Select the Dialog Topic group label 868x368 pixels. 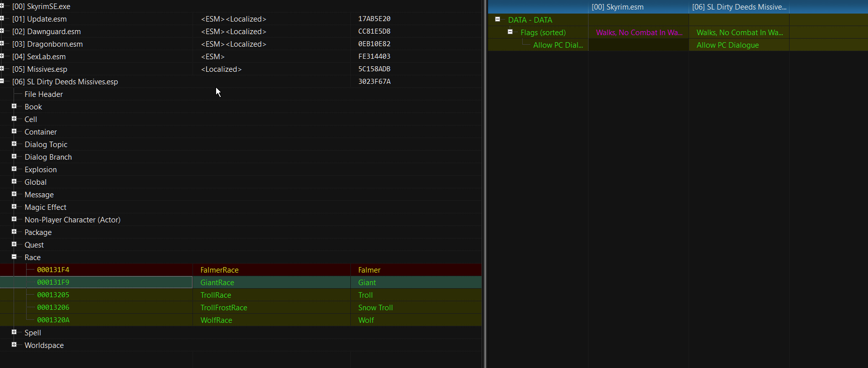(x=46, y=145)
